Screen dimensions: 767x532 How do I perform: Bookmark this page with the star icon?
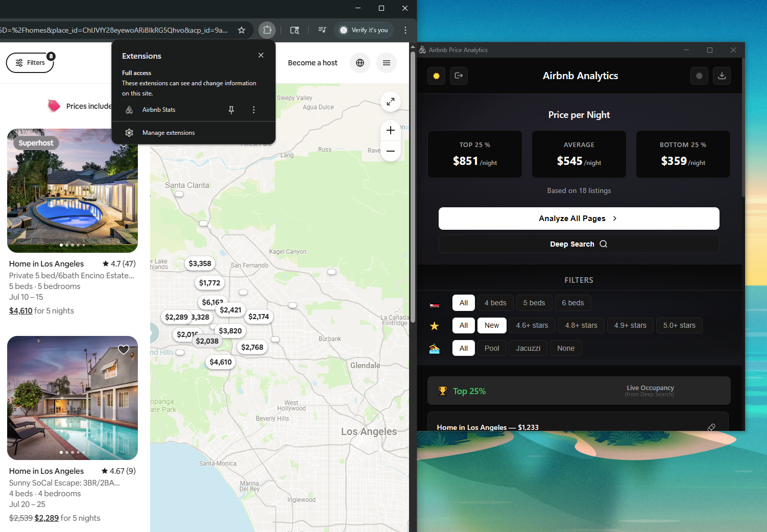[x=242, y=30]
